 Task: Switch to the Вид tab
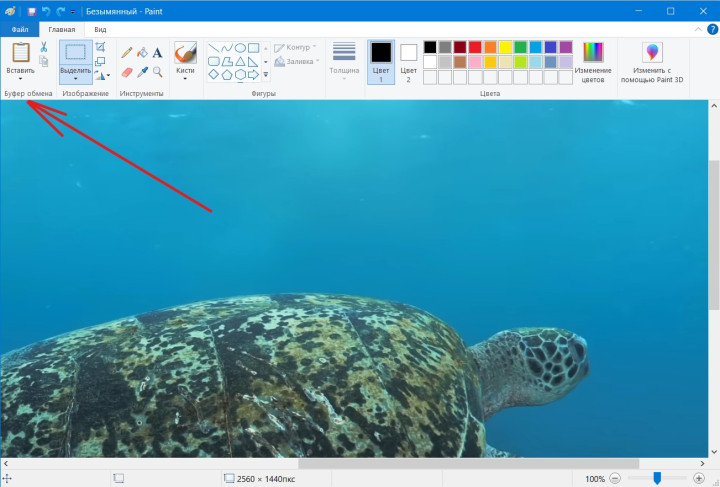coord(100,30)
